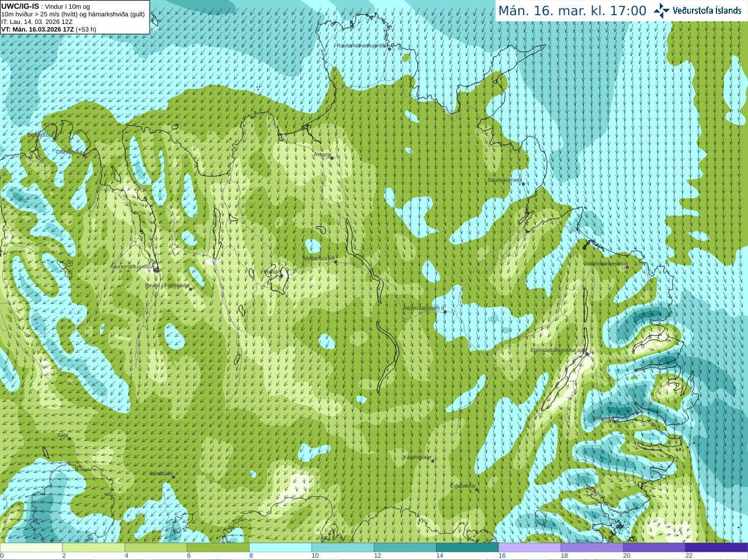Click the '10m hviður > 25 m/s' description line

(x=73, y=14)
